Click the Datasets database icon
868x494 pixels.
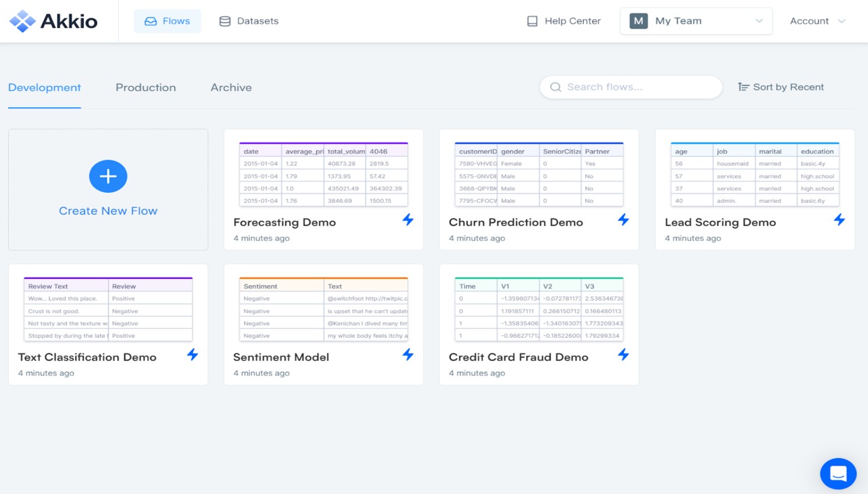(224, 21)
